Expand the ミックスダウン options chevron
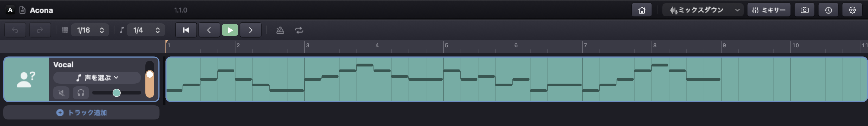Image resolution: width=868 pixels, height=126 pixels. (737, 10)
